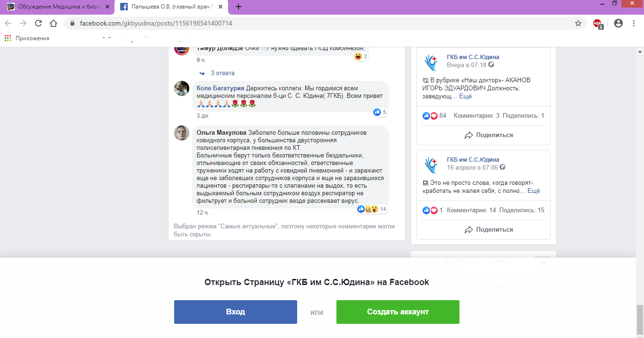
Task: Click ГКБ им С.С.Юдина name on Вчера post
Action: point(473,57)
